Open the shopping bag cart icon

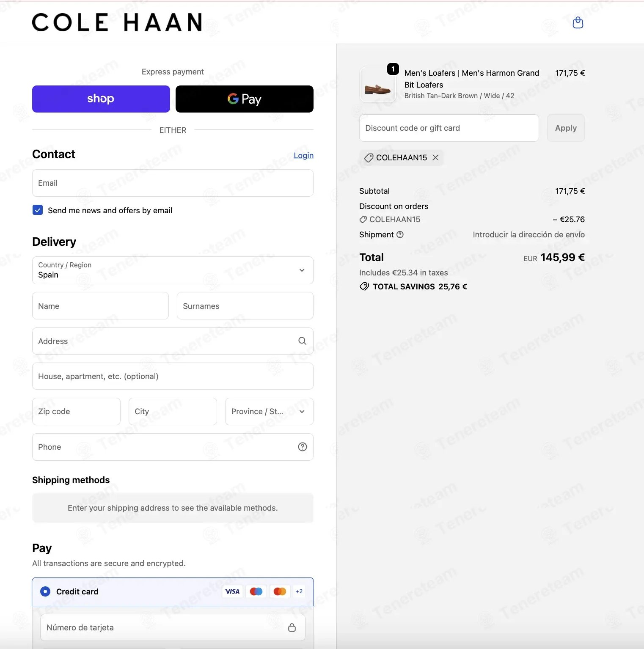tap(578, 22)
